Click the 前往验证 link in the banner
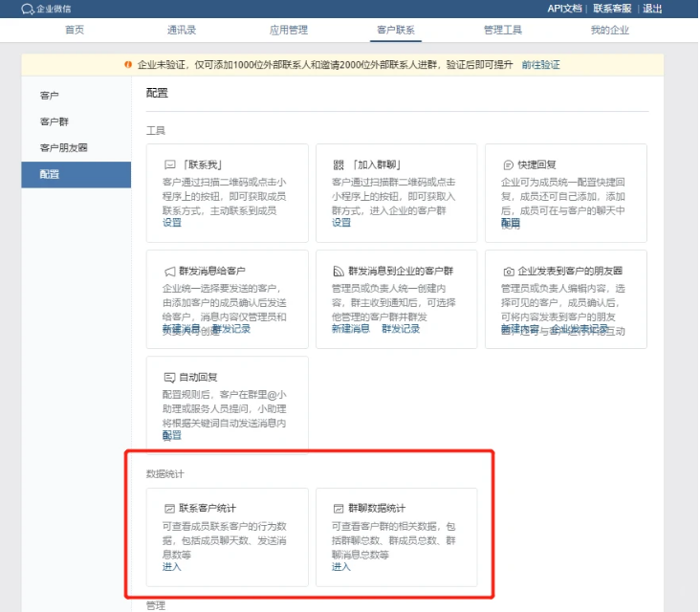Viewport: 700px width, 612px height. pos(540,65)
